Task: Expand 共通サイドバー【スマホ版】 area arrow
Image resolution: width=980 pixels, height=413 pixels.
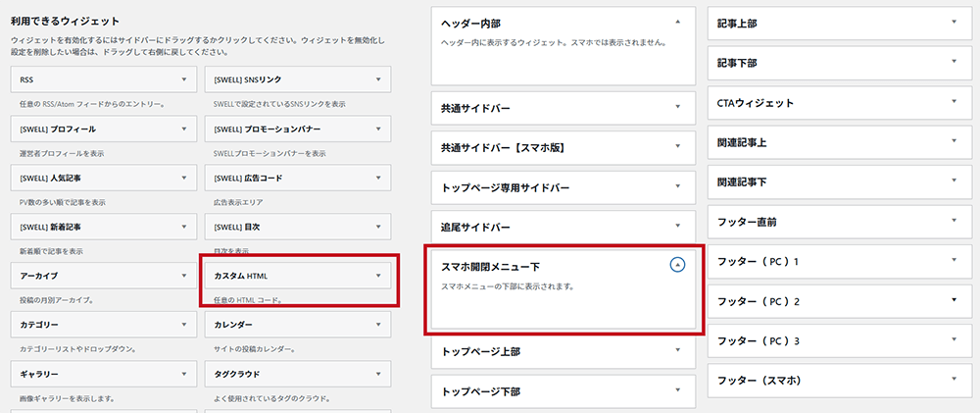Action: click(x=677, y=146)
